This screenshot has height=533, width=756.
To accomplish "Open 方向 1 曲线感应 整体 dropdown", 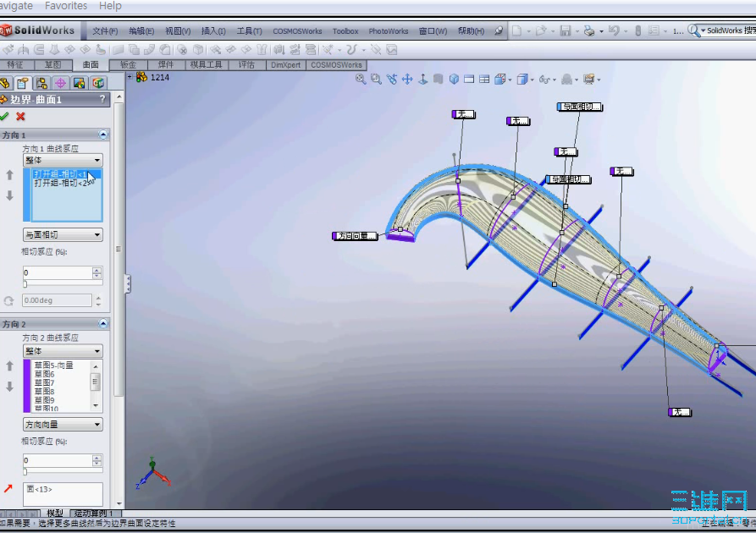I will point(63,160).
